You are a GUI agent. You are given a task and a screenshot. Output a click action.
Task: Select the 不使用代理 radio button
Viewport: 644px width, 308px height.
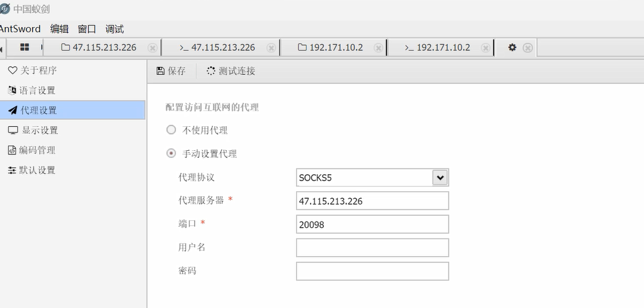coord(171,130)
